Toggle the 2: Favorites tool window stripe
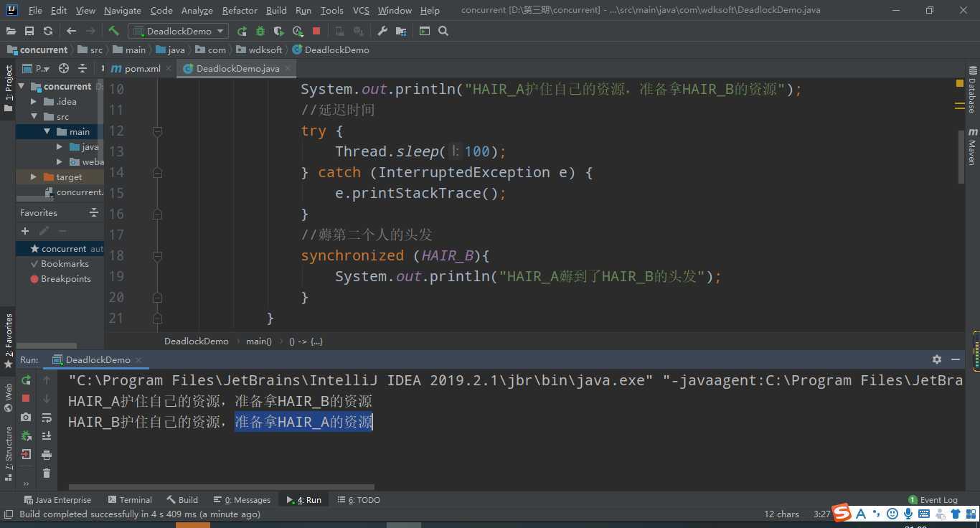Screen dimensions: 980x528 [8, 341]
